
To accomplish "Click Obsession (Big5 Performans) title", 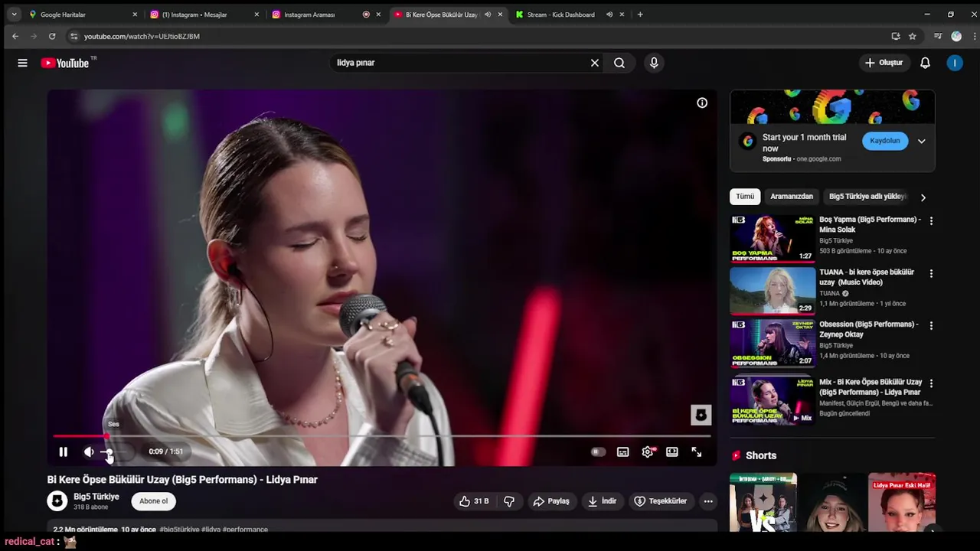I will 869,329.
